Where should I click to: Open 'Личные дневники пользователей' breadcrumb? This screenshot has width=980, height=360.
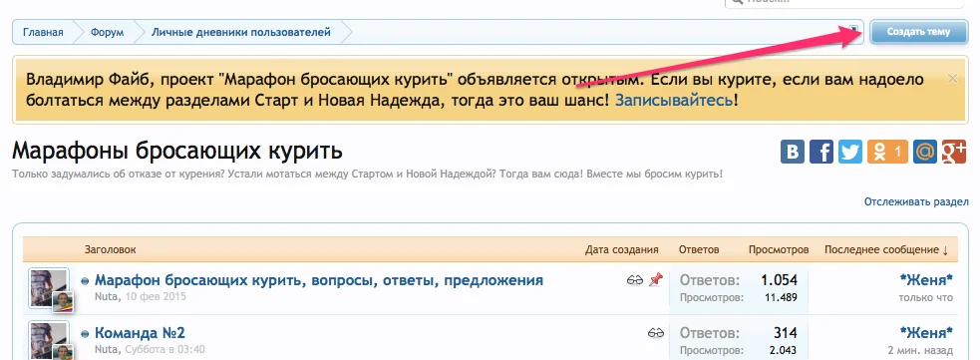click(241, 32)
